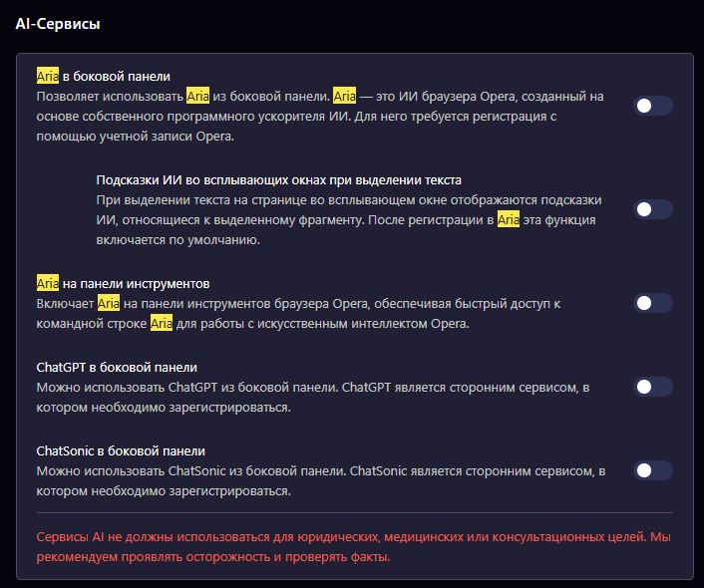The height and width of the screenshot is (588, 704).
Task: Turn on the Aria on toolbar switch
Action: (x=653, y=303)
